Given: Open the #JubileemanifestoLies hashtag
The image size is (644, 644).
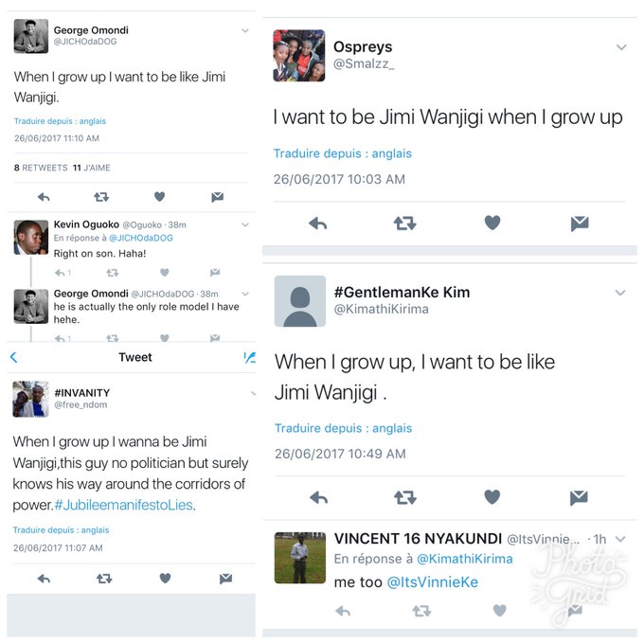Looking at the screenshot, I should click(123, 505).
